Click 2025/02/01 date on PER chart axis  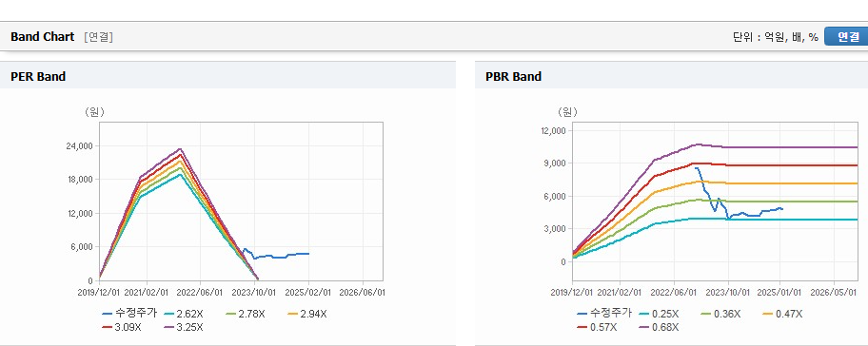[309, 292]
